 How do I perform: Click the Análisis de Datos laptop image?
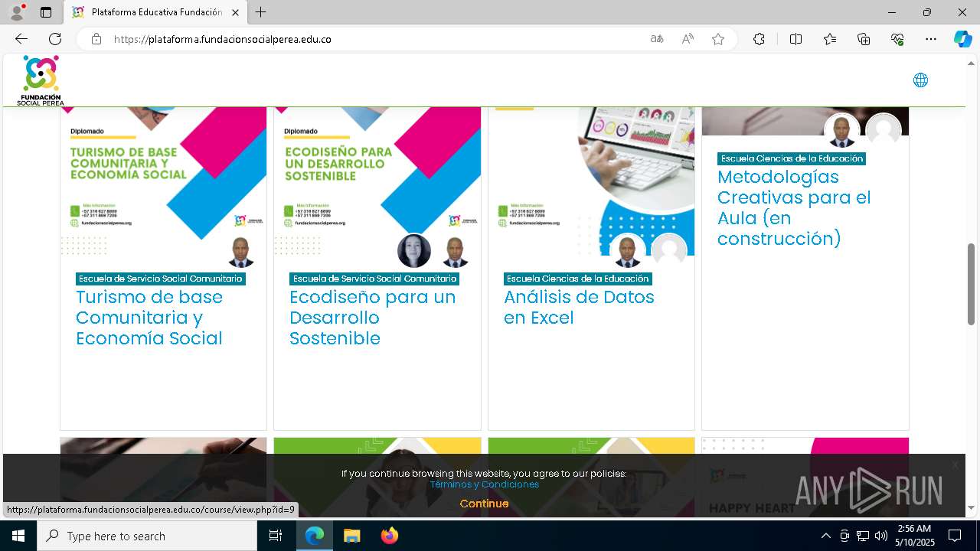click(x=591, y=181)
